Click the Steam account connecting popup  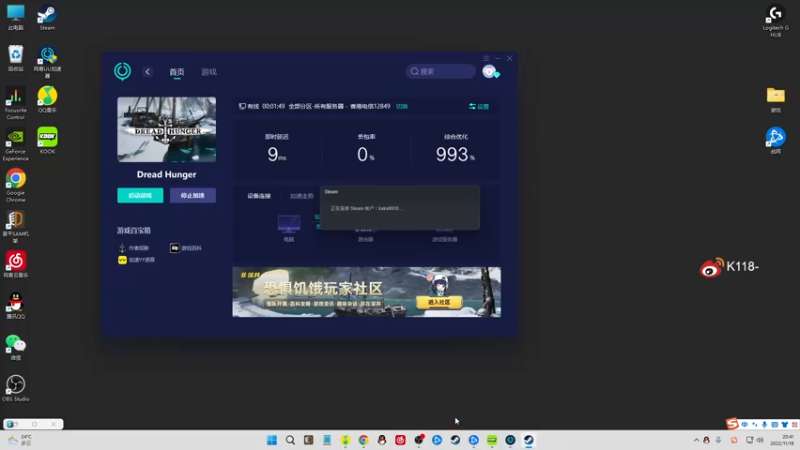[x=399, y=208]
